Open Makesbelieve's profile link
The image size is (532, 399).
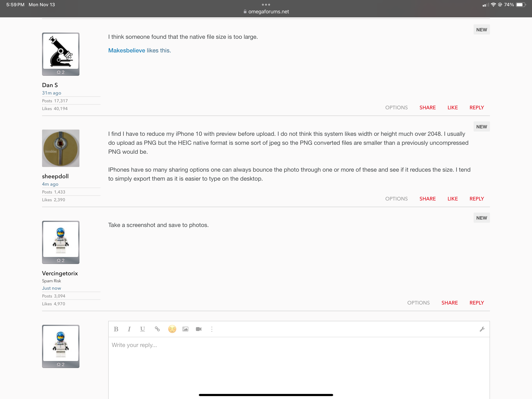pos(127,50)
